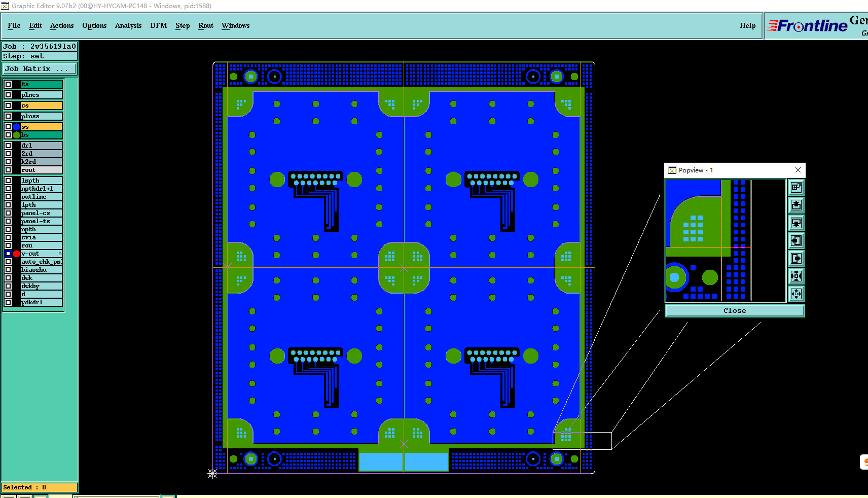This screenshot has width=868, height=498.
Task: Toggle display checkbox for ydkdrl layer
Action: tap(8, 302)
